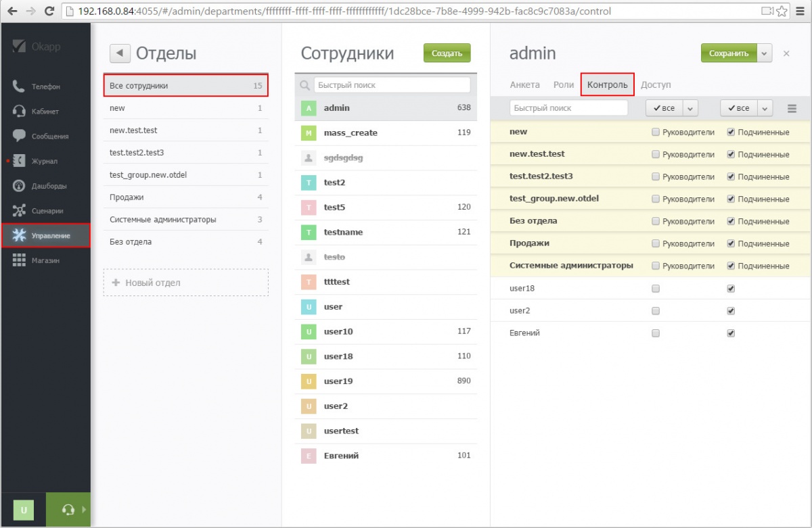
Task: Open the Телефон phone icon in sidebar
Action: click(x=19, y=87)
